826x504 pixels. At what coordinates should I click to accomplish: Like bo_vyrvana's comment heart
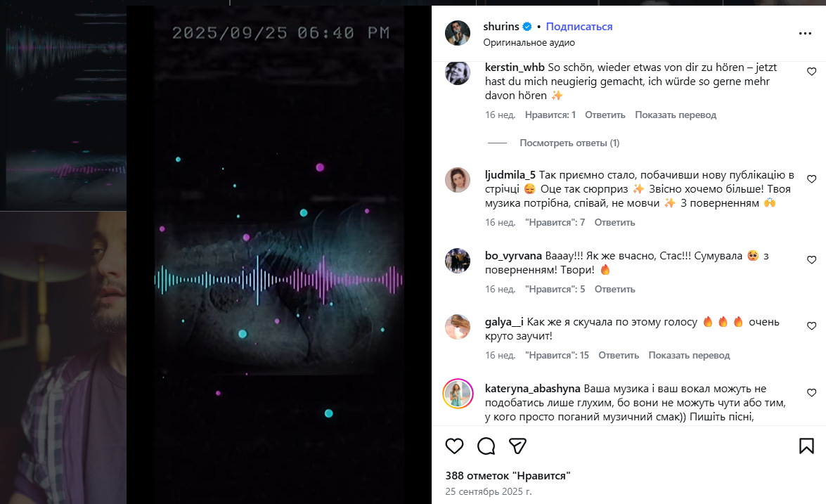pos(811,259)
